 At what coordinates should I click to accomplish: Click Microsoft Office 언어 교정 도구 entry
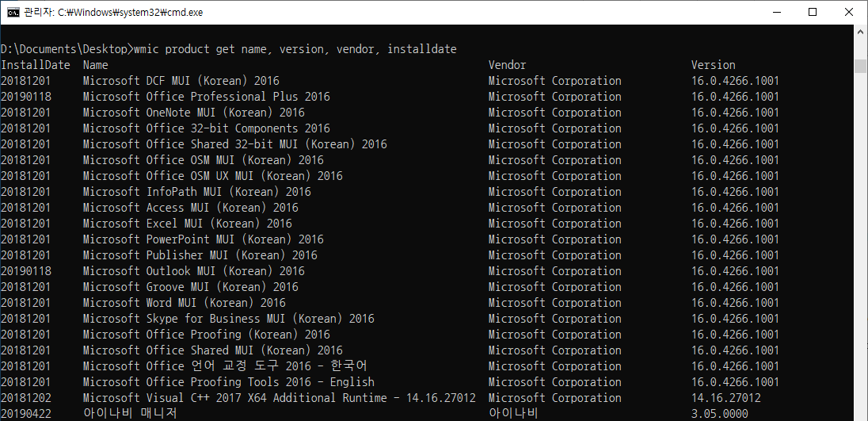point(225,367)
